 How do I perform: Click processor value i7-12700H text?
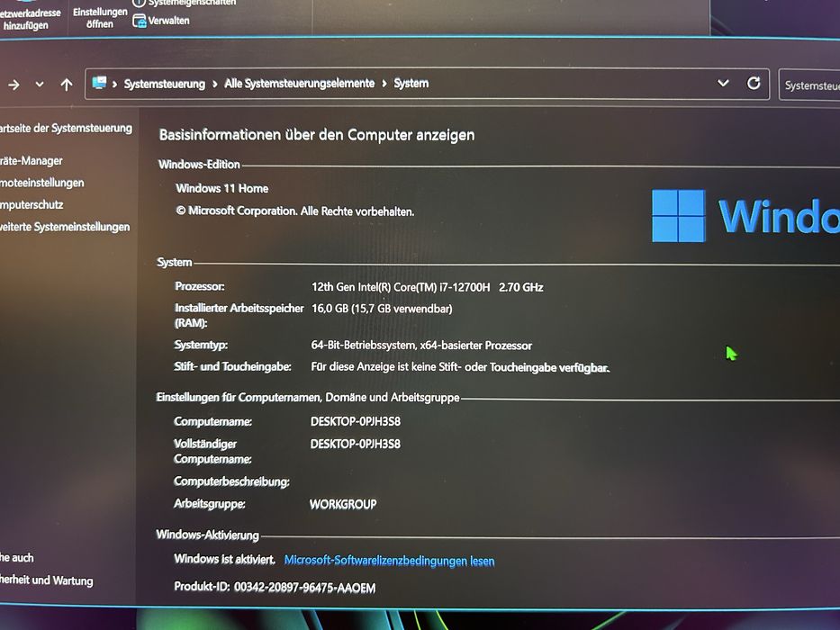[x=428, y=287]
